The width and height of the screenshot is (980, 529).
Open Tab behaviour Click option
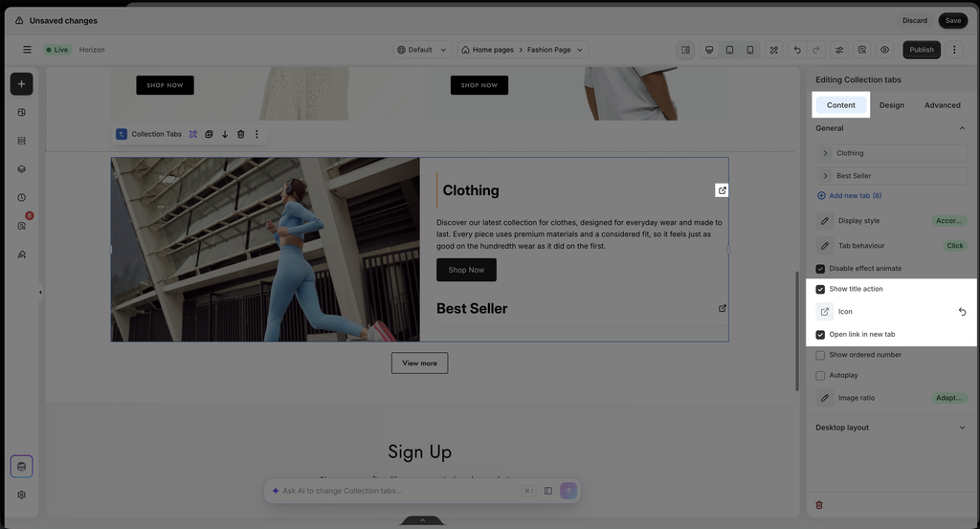tap(954, 246)
